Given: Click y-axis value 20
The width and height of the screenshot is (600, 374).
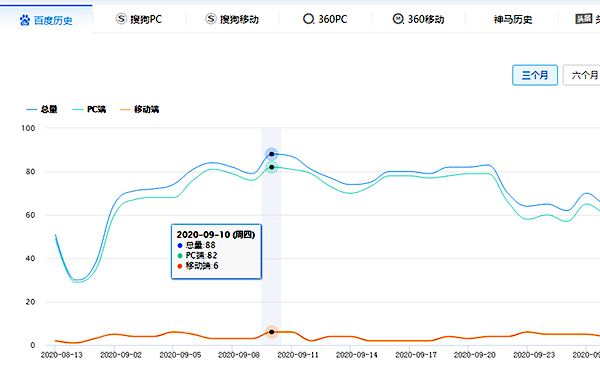Looking at the screenshot, I should point(30,302).
